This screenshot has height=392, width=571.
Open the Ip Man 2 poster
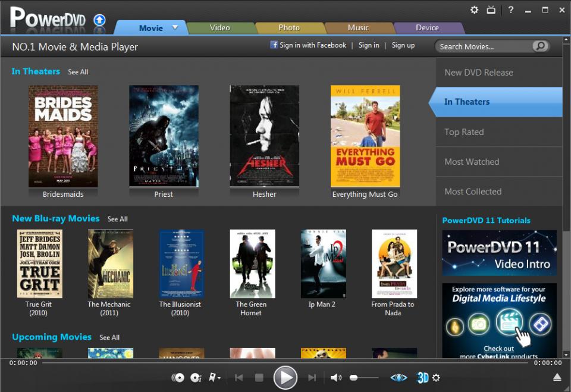click(x=324, y=264)
